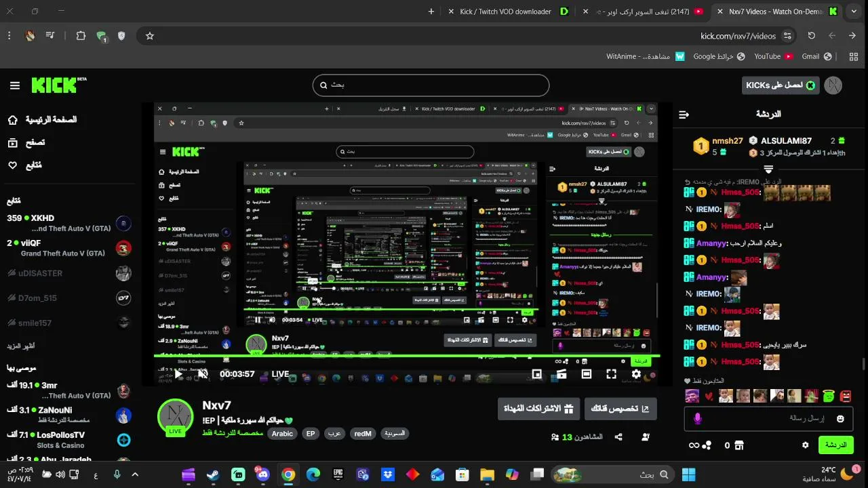Open the Kick hamburger menu

(15, 85)
